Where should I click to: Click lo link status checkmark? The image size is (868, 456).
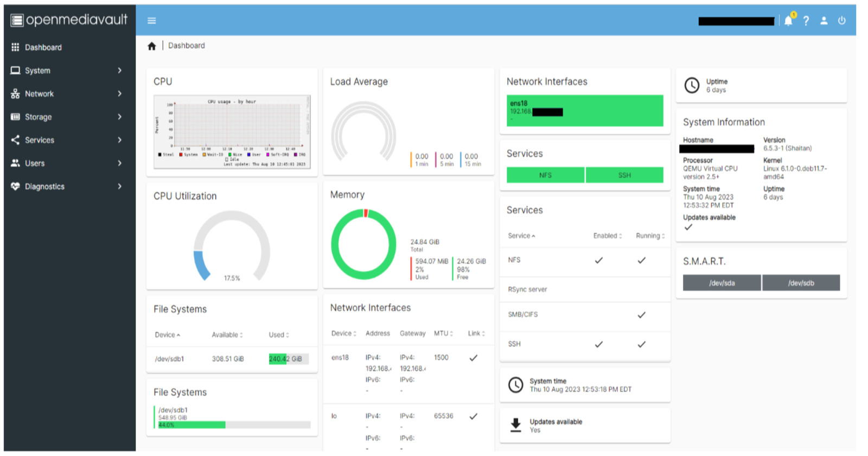click(x=474, y=416)
